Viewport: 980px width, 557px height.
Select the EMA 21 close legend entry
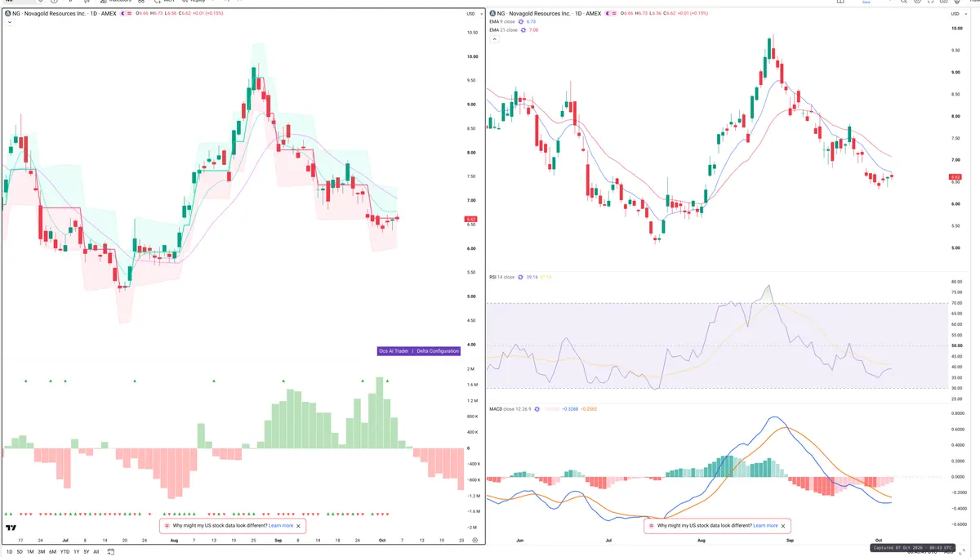tap(503, 30)
